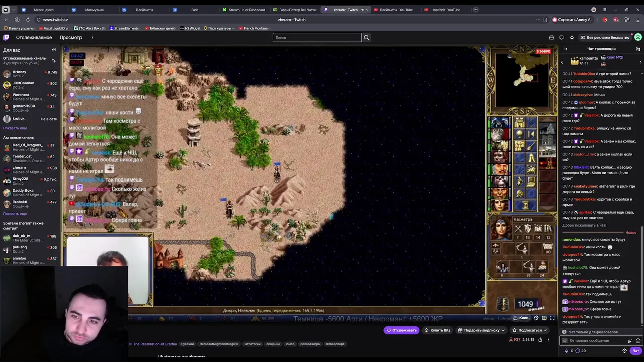The image size is (644, 362).
Task: Select the Русский language tag
Action: (x=187, y=344)
